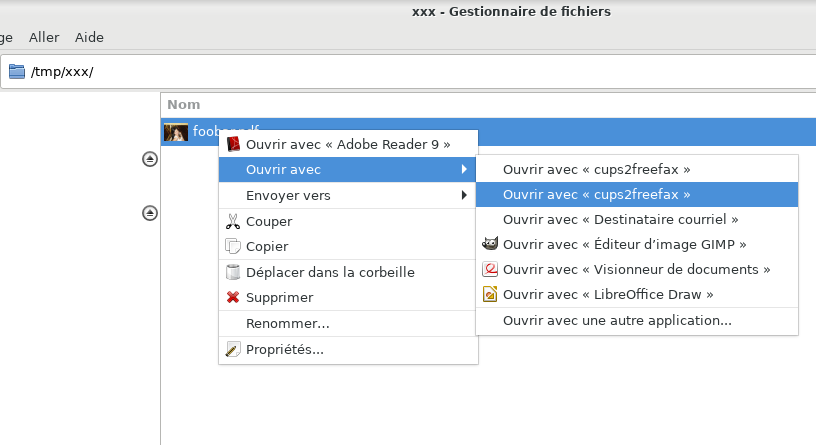Click the Nom column header
The image size is (816, 445).
(x=184, y=105)
